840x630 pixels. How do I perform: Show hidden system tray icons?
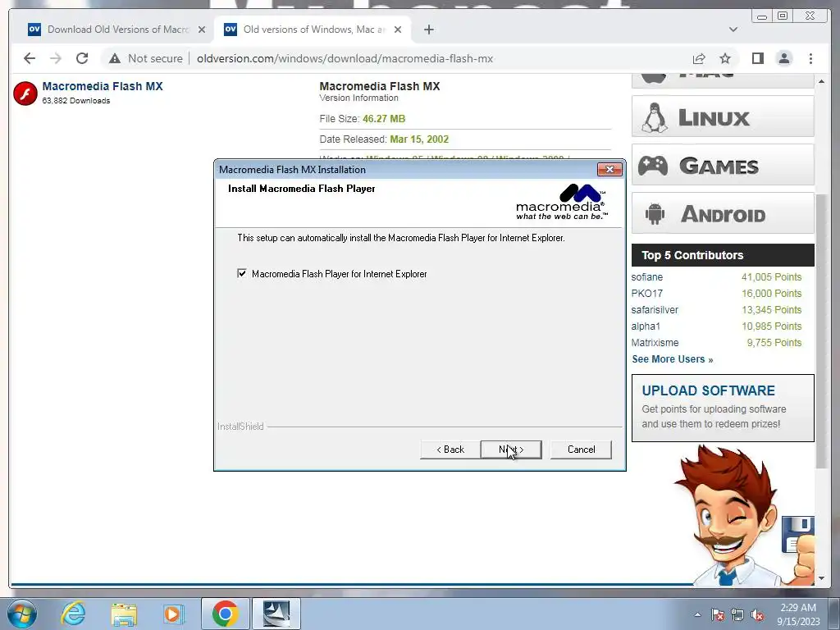point(697,614)
